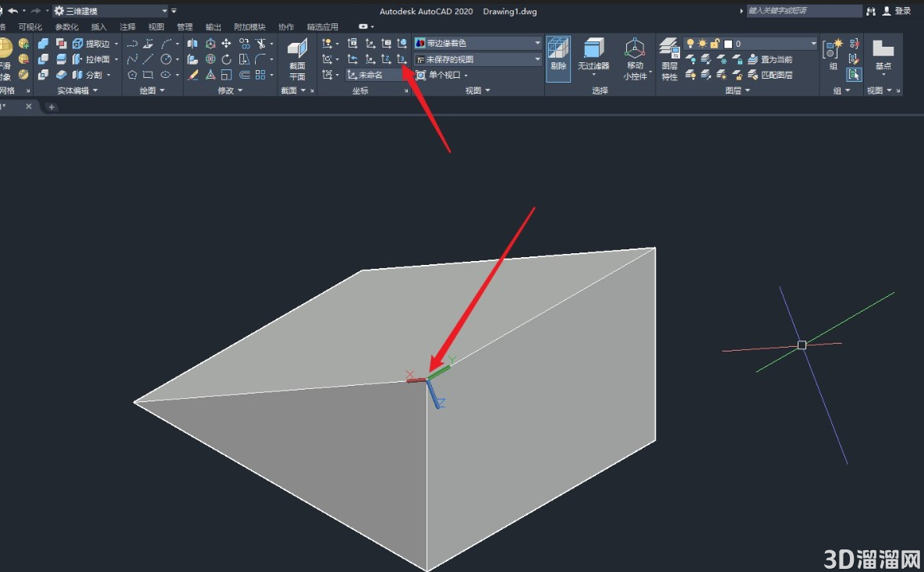924x572 pixels.
Task: Click the 3-point UCS icon
Action: [x=402, y=59]
